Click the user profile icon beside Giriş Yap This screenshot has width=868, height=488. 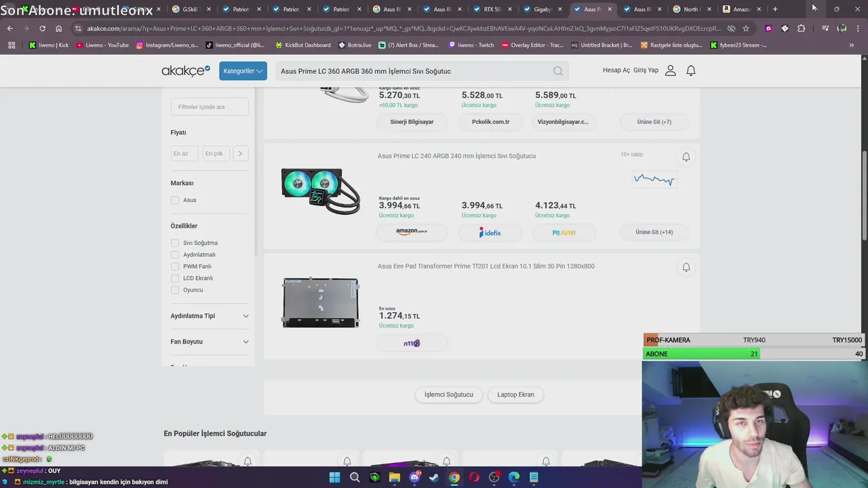click(671, 70)
